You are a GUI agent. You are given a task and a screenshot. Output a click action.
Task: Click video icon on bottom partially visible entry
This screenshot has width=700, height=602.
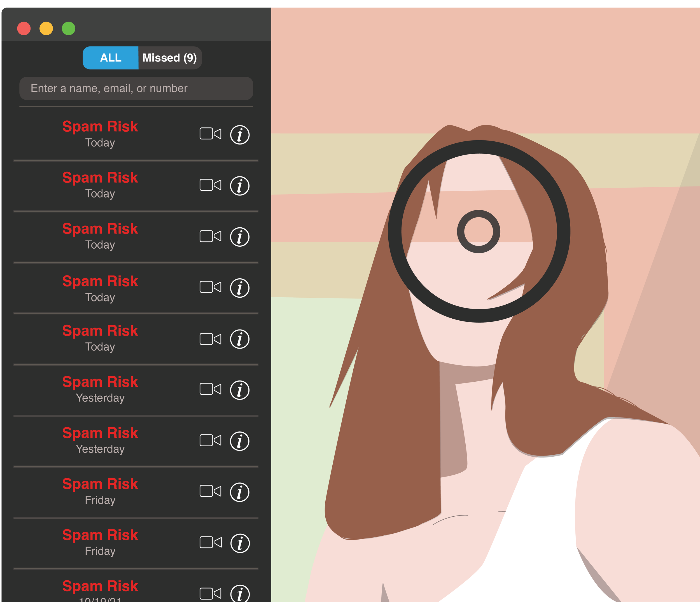pos(210,594)
